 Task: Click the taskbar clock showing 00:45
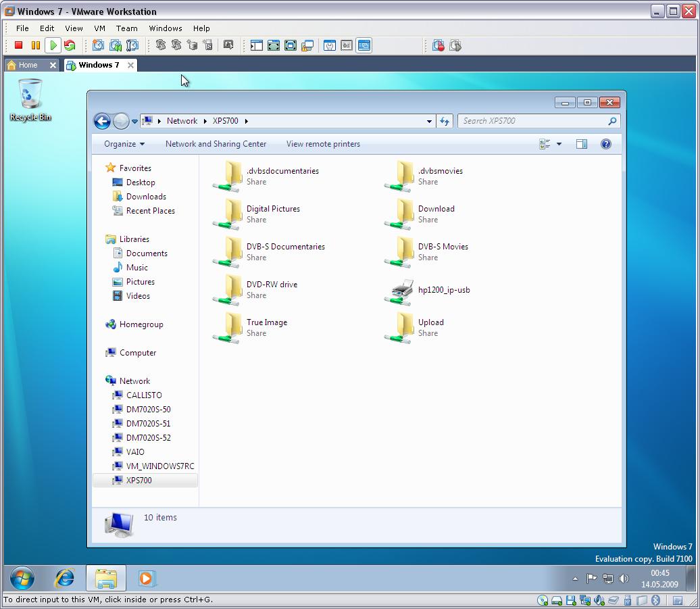(x=660, y=579)
